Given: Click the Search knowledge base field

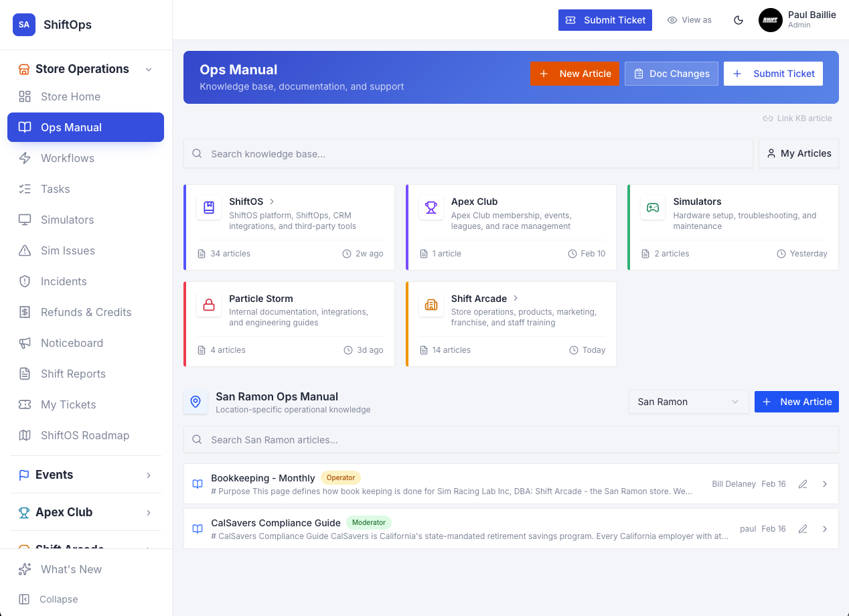Looking at the screenshot, I should point(469,153).
